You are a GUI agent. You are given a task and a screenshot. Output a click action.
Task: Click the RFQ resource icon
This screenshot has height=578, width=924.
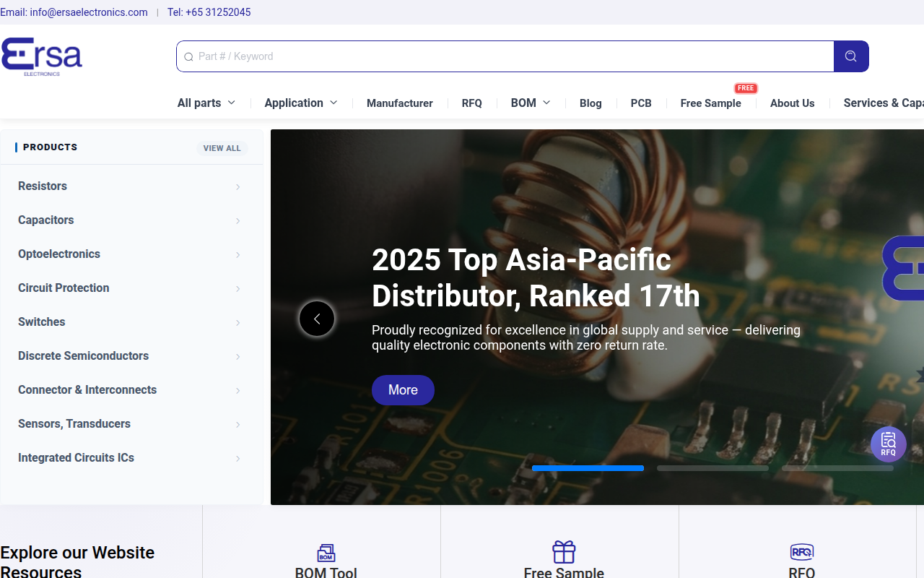802,552
